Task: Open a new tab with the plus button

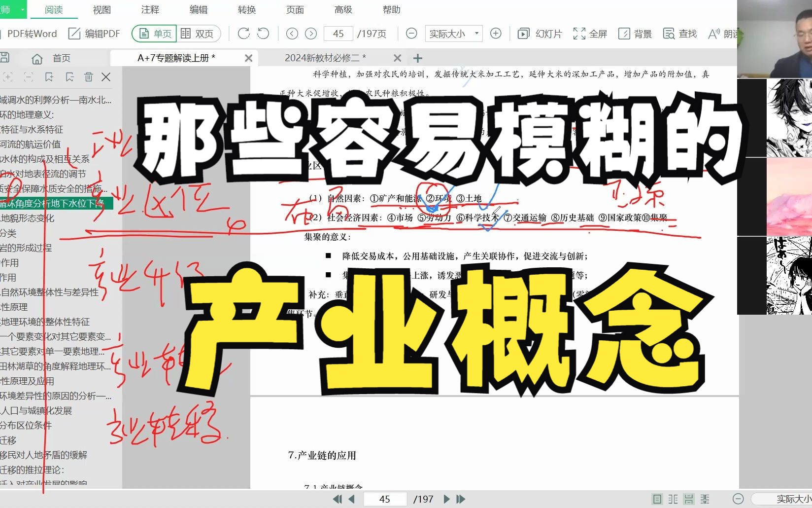Action: tap(417, 58)
